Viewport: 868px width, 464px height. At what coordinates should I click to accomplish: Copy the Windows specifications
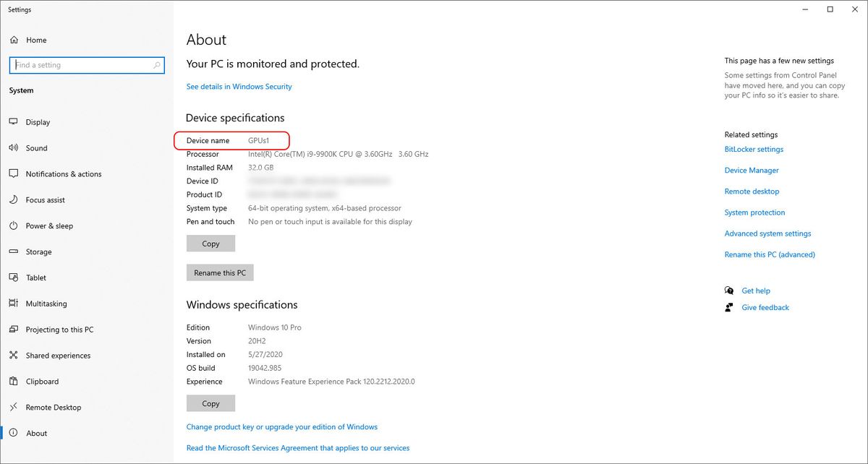pyautogui.click(x=210, y=403)
